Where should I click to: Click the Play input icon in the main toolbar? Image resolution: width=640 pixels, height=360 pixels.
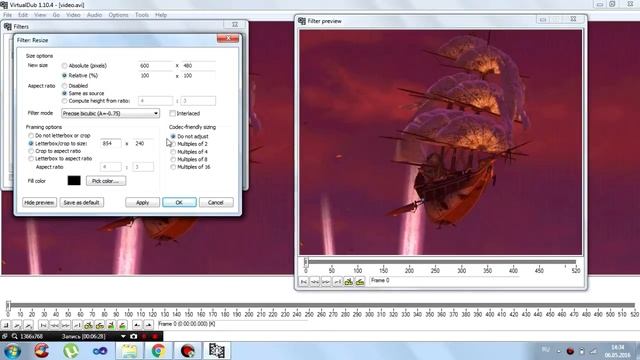tap(17, 325)
